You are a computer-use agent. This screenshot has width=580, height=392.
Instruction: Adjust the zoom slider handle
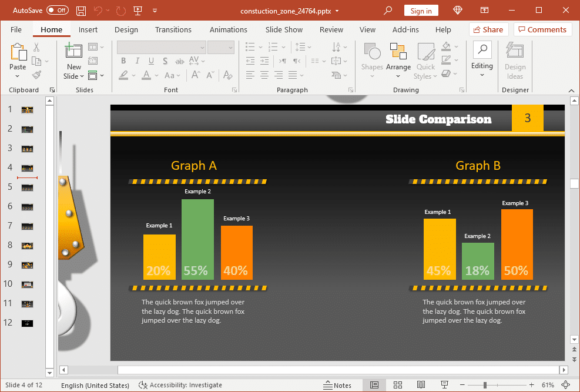point(485,385)
